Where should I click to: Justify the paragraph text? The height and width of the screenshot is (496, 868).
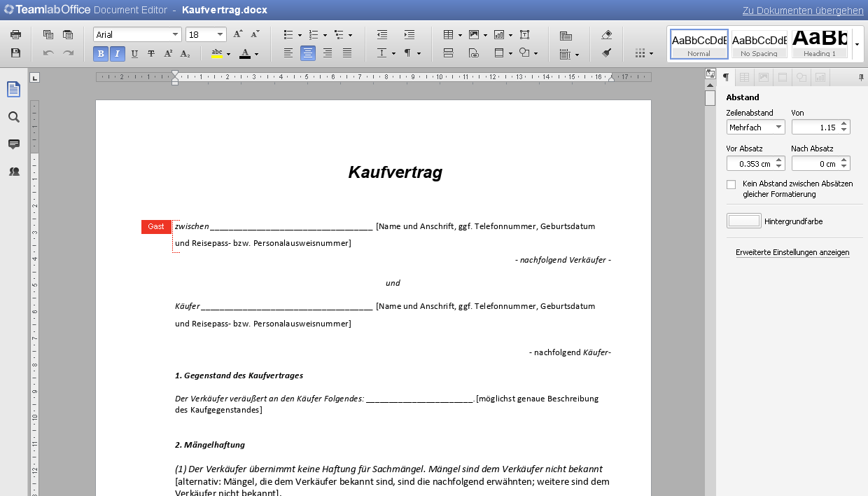click(347, 53)
